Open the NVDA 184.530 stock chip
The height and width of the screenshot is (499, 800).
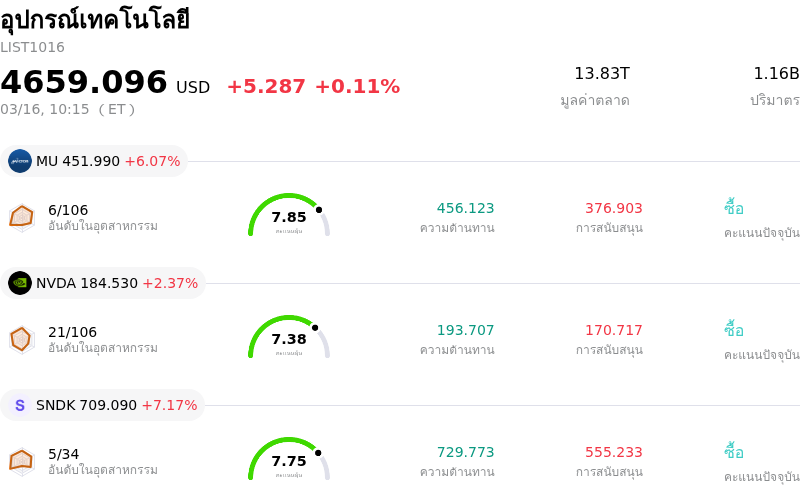click(x=104, y=283)
